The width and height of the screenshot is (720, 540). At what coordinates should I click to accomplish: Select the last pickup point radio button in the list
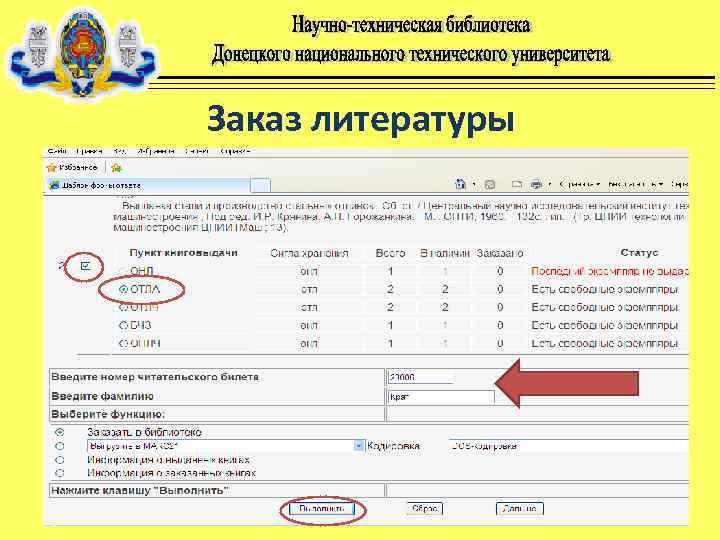coord(123,343)
